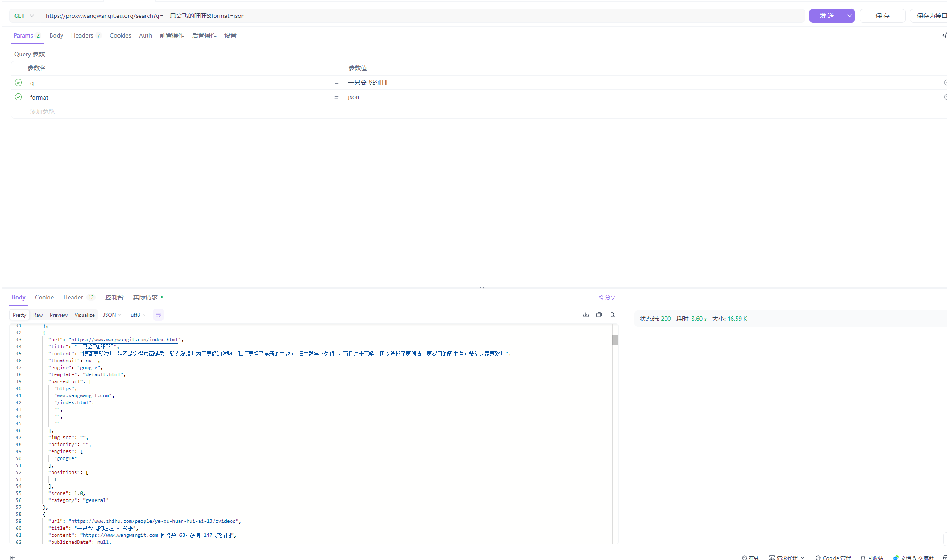Click the search response icon
Image resolution: width=947 pixels, height=560 pixels.
coord(612,315)
